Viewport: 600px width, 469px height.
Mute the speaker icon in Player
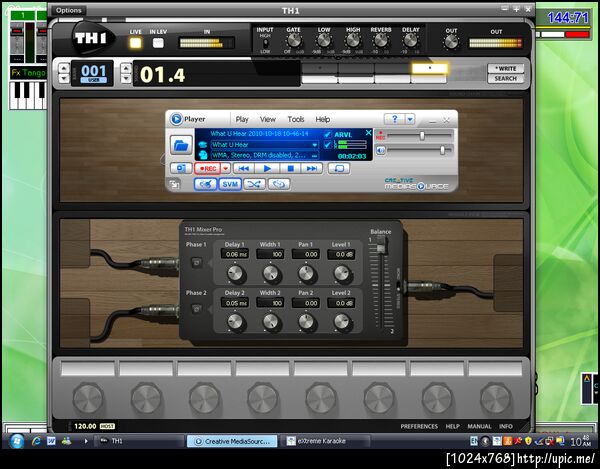coord(380,150)
